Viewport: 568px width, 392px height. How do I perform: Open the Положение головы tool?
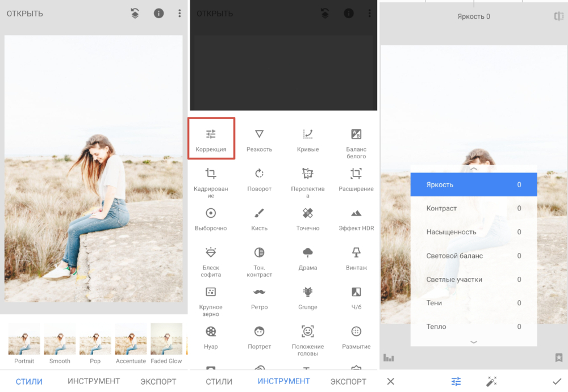307,336
